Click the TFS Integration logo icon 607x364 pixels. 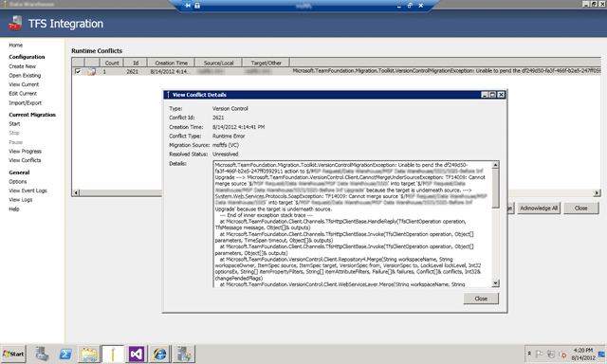coord(15,23)
